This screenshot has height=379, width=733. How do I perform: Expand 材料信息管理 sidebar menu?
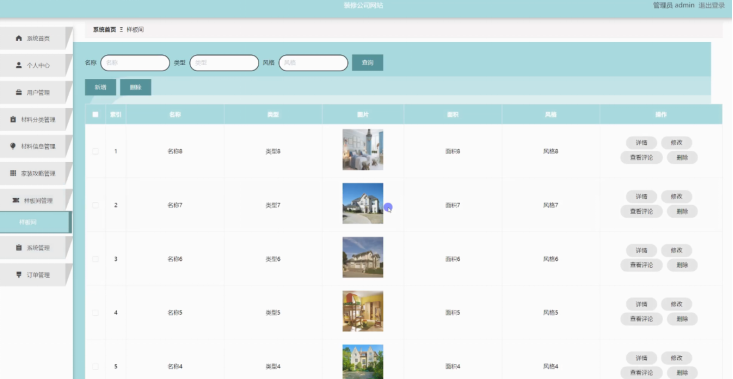[x=36, y=146]
